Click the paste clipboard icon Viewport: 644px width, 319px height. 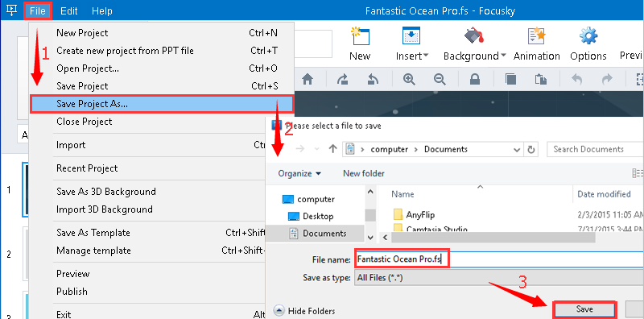540,79
